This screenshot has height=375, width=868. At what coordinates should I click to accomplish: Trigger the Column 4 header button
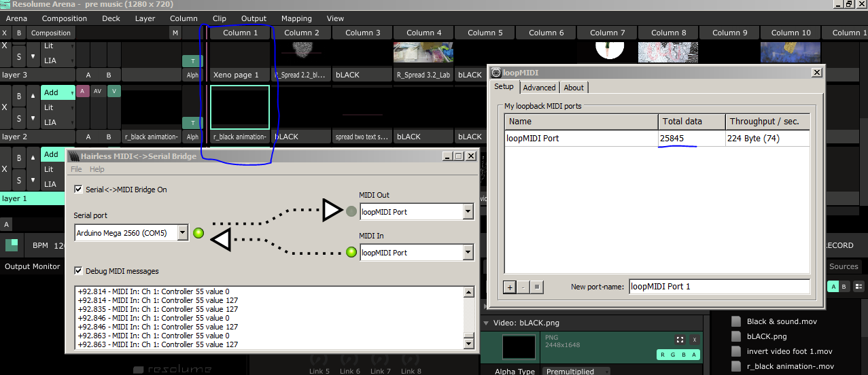coord(423,33)
